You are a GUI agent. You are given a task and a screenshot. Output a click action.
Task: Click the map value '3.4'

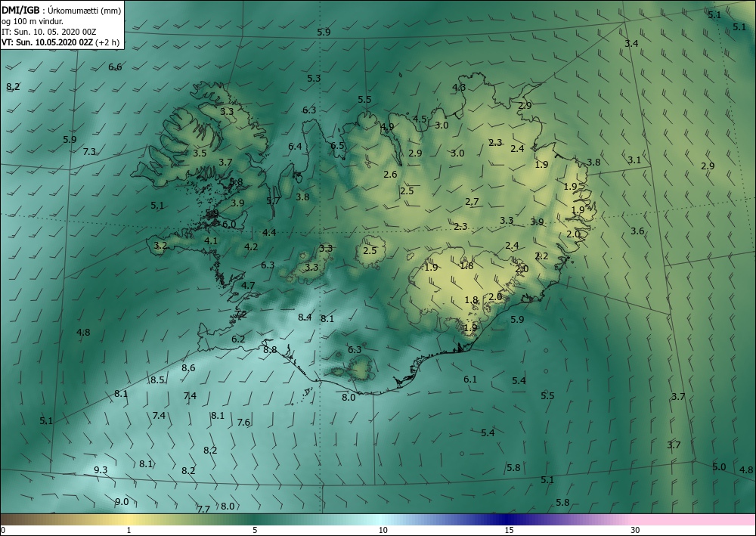coord(631,43)
